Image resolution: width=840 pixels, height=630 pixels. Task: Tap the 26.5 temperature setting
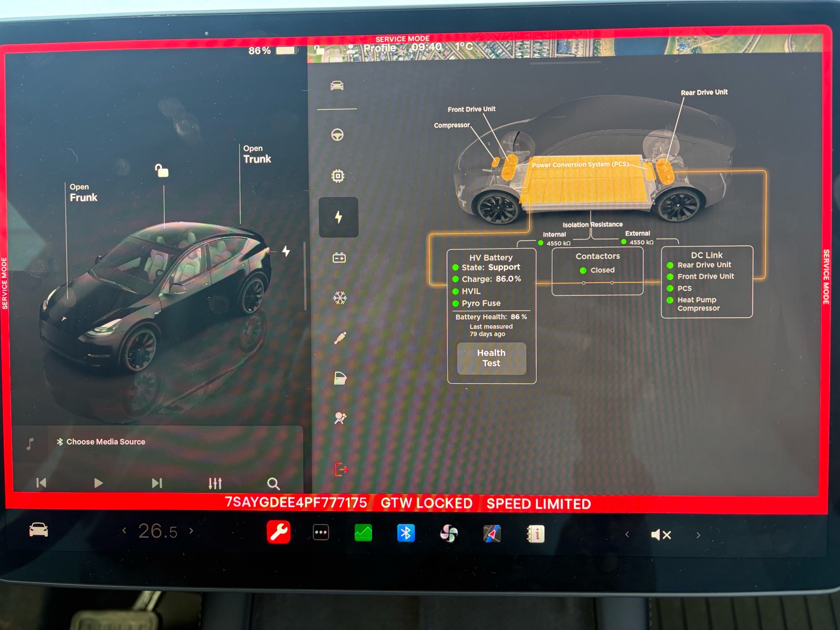point(158,531)
